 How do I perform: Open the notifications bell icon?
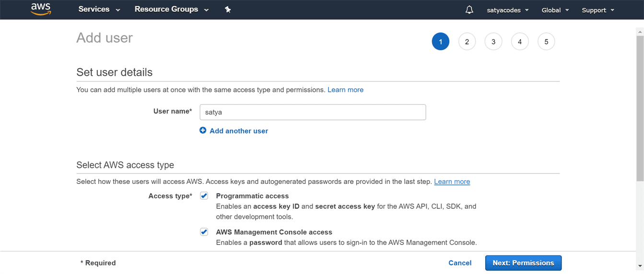click(469, 10)
